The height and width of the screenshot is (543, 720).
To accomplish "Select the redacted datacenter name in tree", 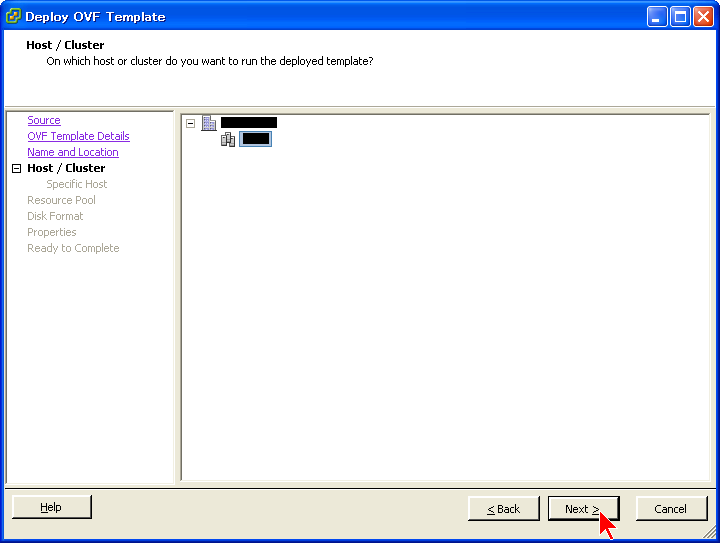I will click(249, 123).
